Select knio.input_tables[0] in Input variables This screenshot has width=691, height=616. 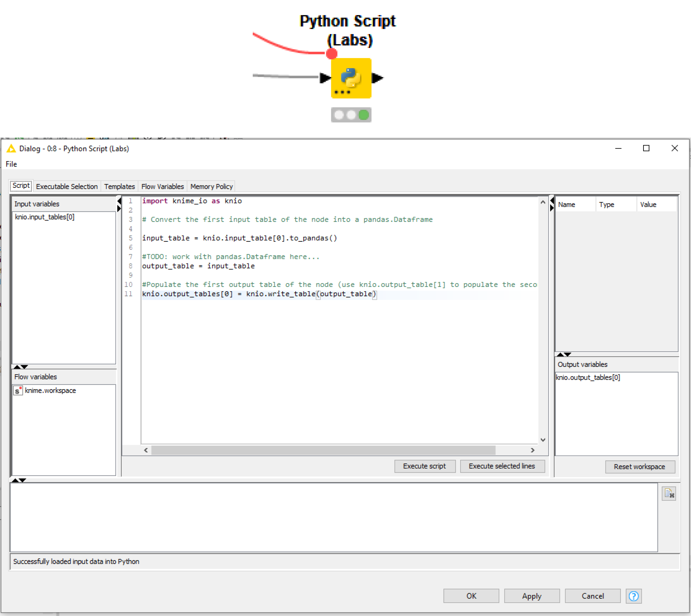coord(44,217)
